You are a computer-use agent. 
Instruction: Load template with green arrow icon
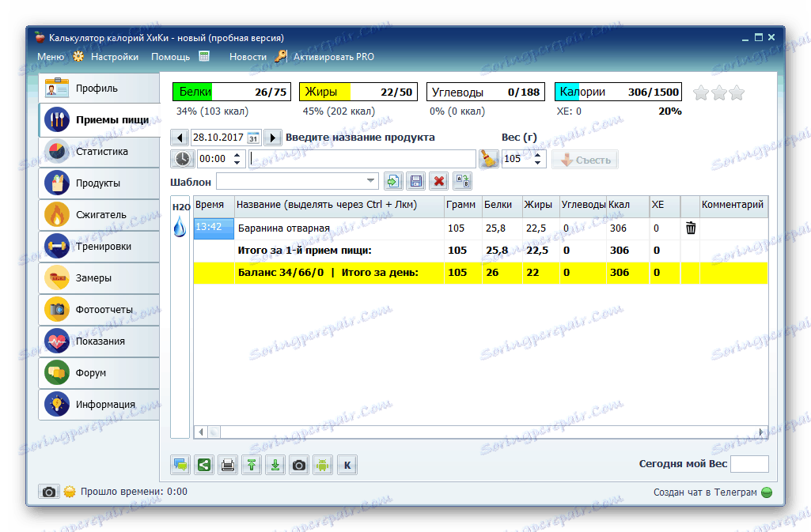pyautogui.click(x=392, y=181)
